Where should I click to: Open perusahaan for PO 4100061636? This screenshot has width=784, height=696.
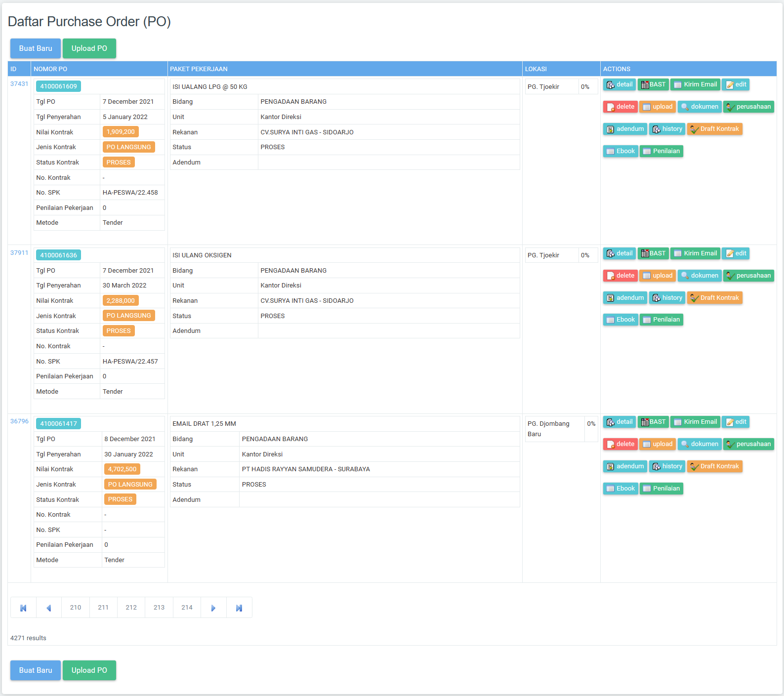[x=748, y=276]
